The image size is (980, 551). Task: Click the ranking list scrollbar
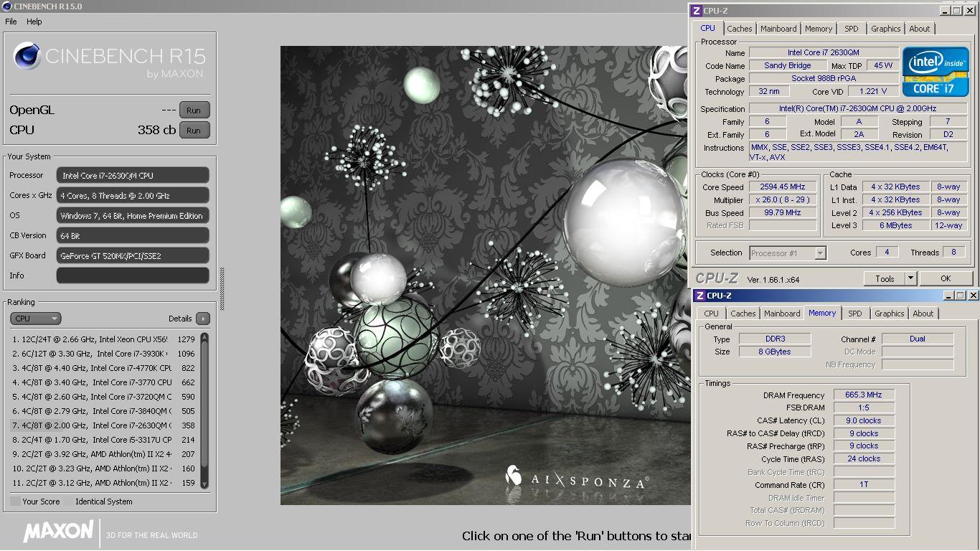(x=204, y=410)
